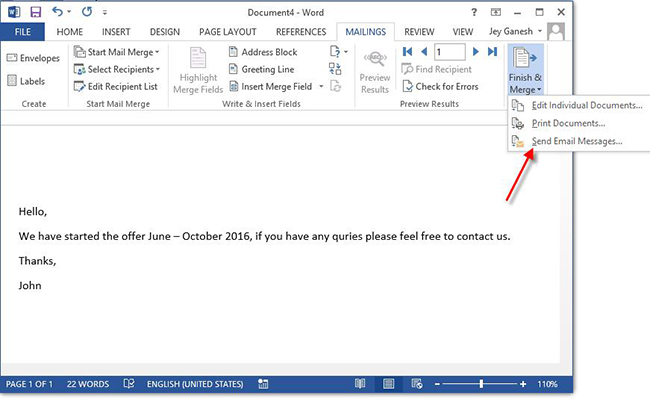Click the zoom slider handle
Viewport: 650px width, 399px height.
tap(481, 384)
